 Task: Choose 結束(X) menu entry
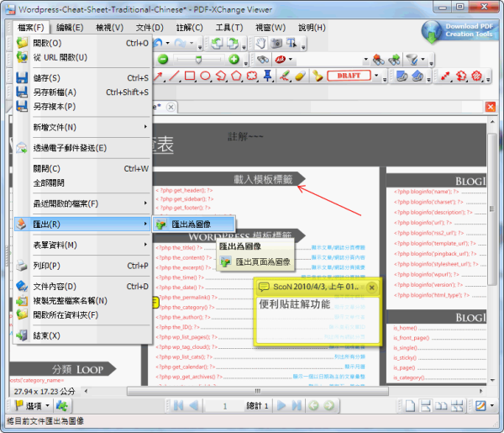click(x=82, y=335)
